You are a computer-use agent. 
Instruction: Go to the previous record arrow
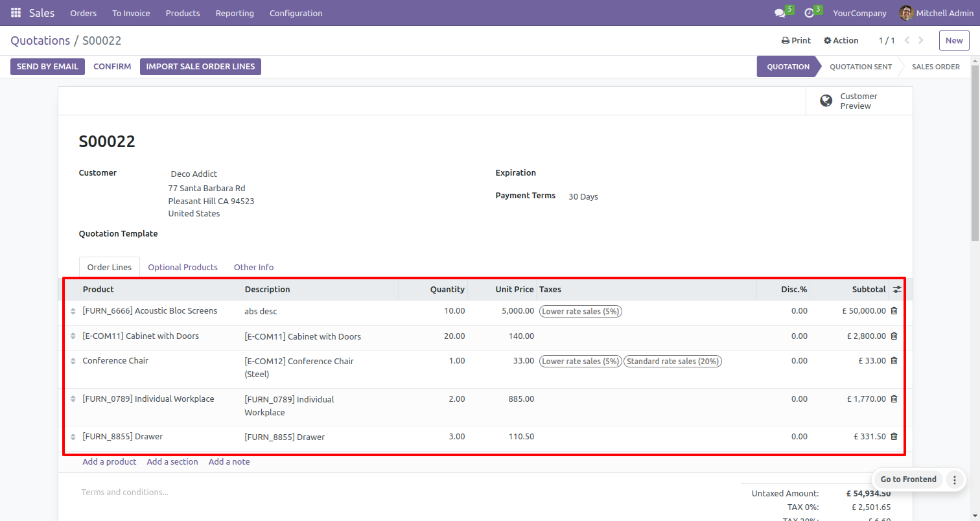[x=907, y=40]
